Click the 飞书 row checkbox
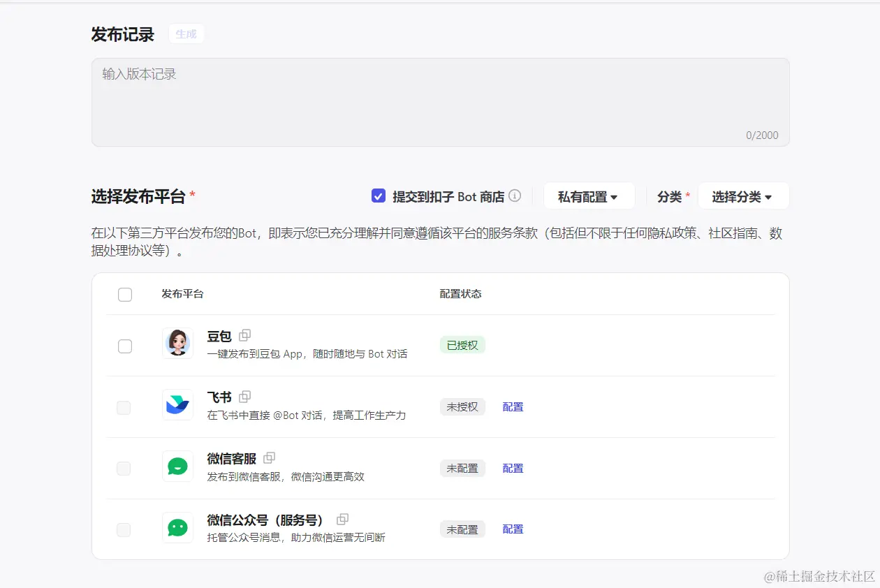The height and width of the screenshot is (588, 880). 124,407
